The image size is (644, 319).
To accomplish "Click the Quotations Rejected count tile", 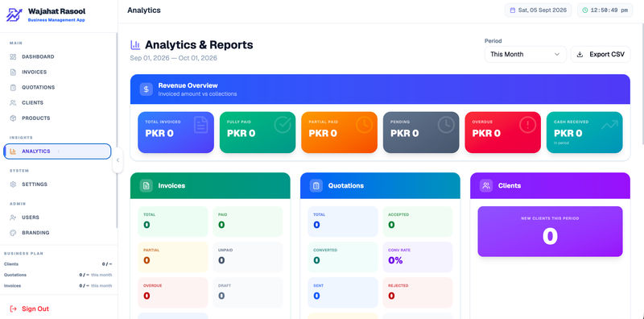I will click(418, 292).
